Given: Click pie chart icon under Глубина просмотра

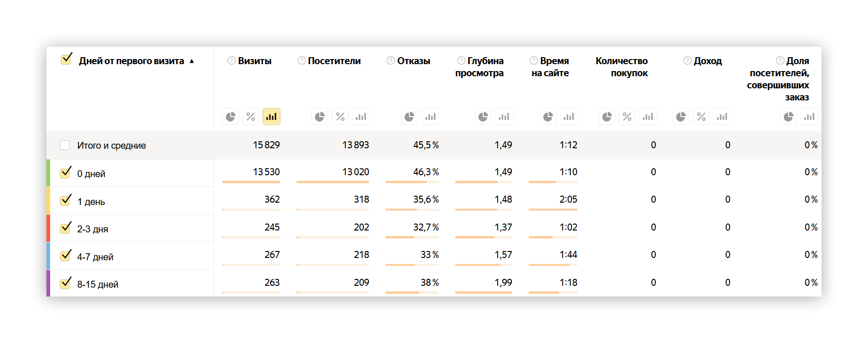Looking at the screenshot, I should tap(483, 117).
